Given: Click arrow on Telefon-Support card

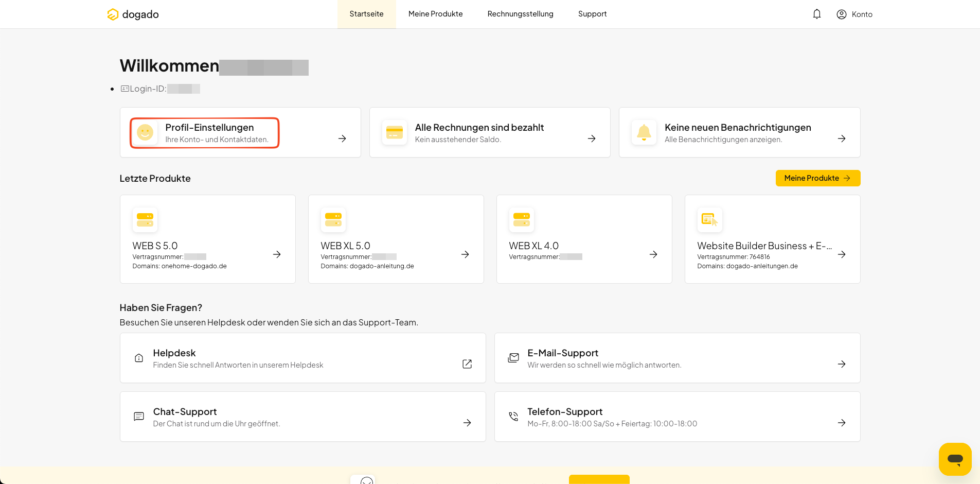Looking at the screenshot, I should pos(842,423).
